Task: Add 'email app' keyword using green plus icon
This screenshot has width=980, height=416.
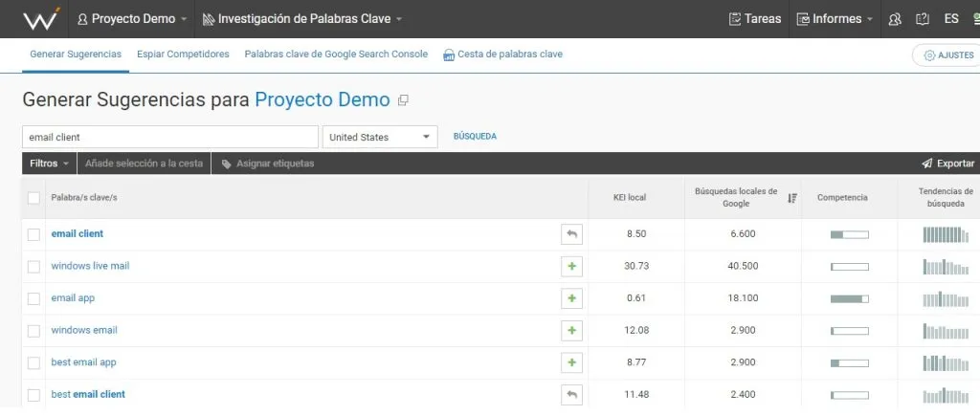Action: (571, 298)
